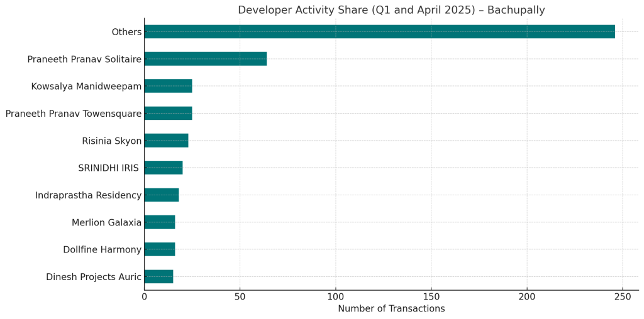The width and height of the screenshot is (644, 319).
Task: Select the Kowsalya Manidweepam bar
Action: point(169,86)
